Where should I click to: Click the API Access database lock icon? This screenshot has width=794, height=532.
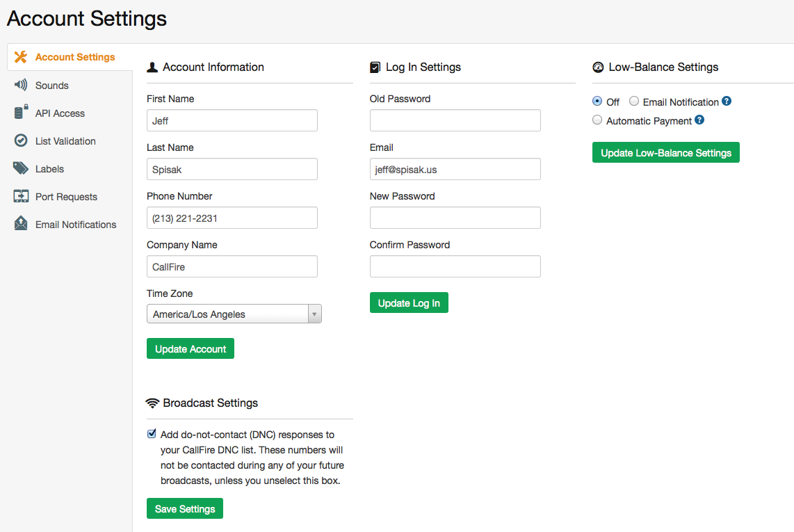tap(21, 113)
